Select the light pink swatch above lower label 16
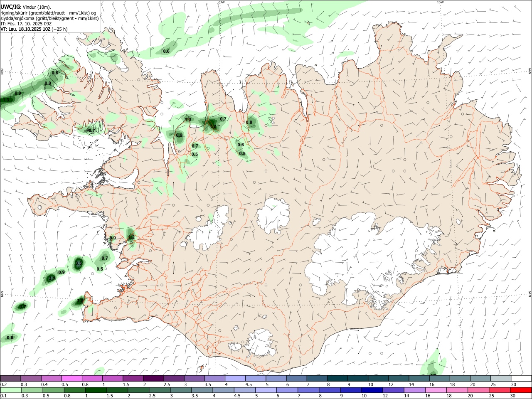The width and height of the screenshot is (532, 399). pyautogui.click(x=435, y=390)
